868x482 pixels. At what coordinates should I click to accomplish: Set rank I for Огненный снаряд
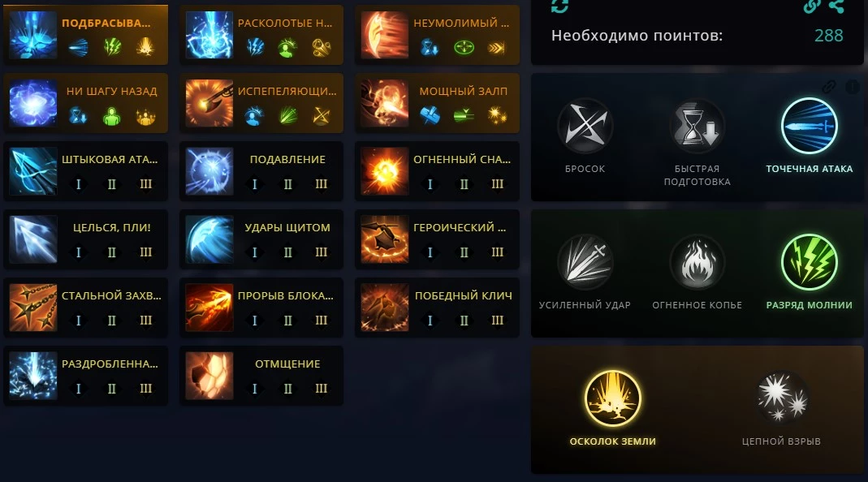430,184
